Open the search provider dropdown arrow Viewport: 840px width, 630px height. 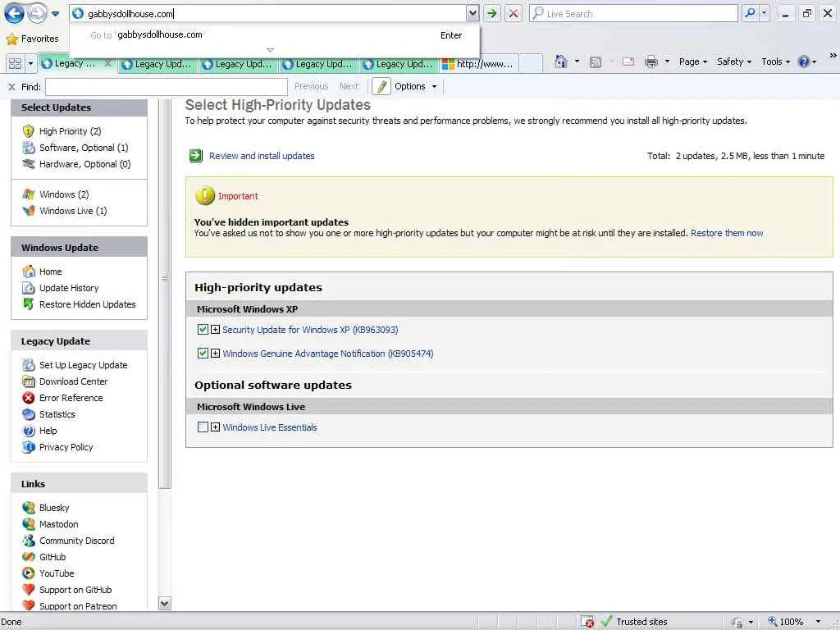point(765,13)
